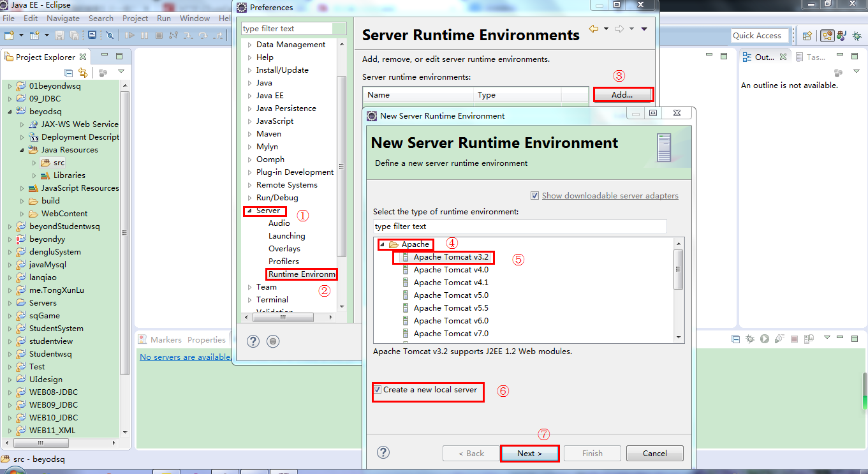Click the No servers are available link
Screen dimensions: 868x474
point(185,357)
